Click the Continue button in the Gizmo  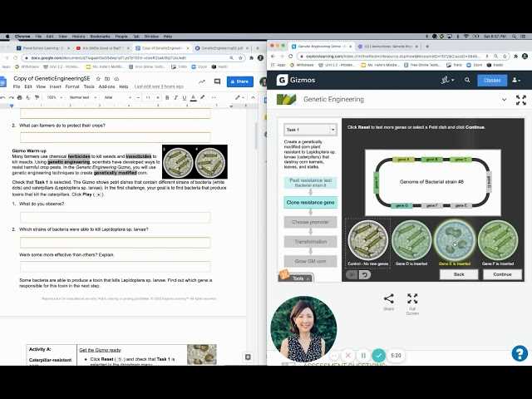click(502, 274)
